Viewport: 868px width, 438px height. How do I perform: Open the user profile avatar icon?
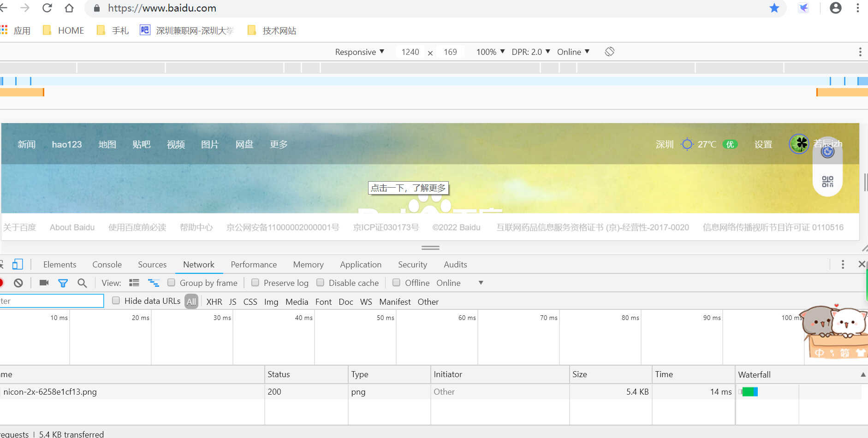pos(836,8)
